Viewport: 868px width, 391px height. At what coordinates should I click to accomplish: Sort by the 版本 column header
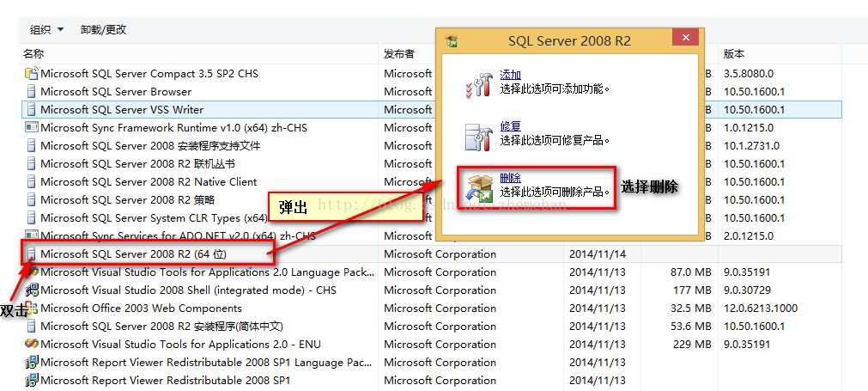tap(734, 54)
